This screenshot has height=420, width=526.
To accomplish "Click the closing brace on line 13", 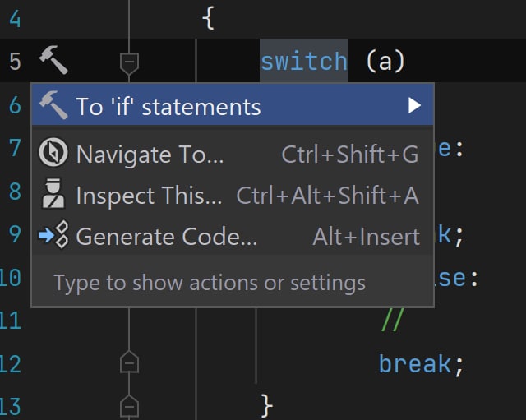I will tap(266, 406).
